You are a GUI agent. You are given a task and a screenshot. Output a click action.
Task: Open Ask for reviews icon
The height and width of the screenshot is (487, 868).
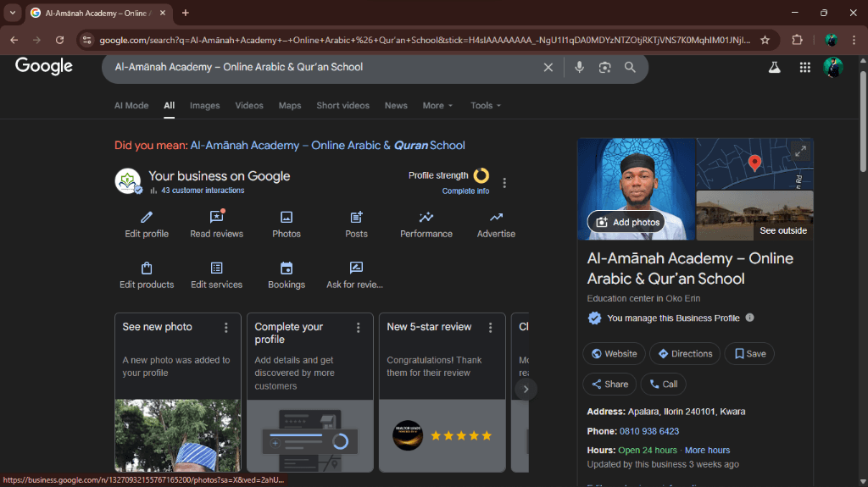[357, 268]
